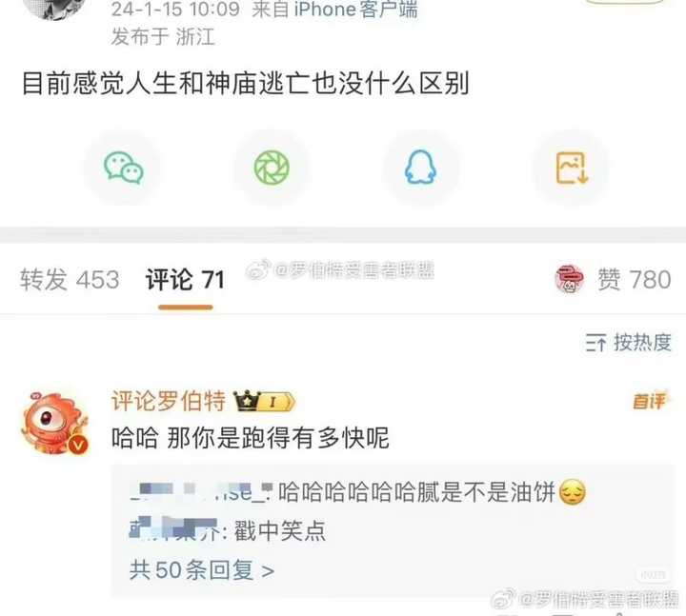
Task: Share to Moments camera-shutter icon
Action: 272,168
